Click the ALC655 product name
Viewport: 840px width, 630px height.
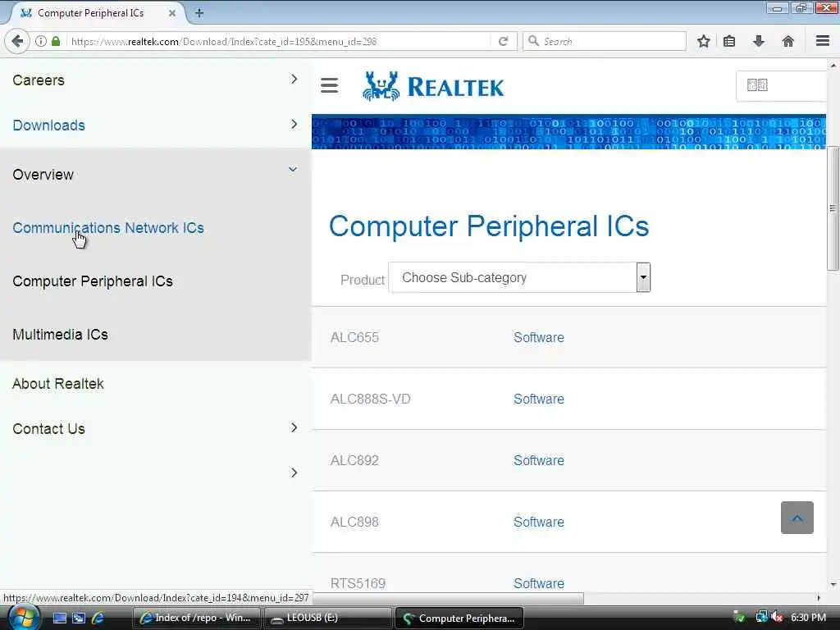(x=354, y=337)
